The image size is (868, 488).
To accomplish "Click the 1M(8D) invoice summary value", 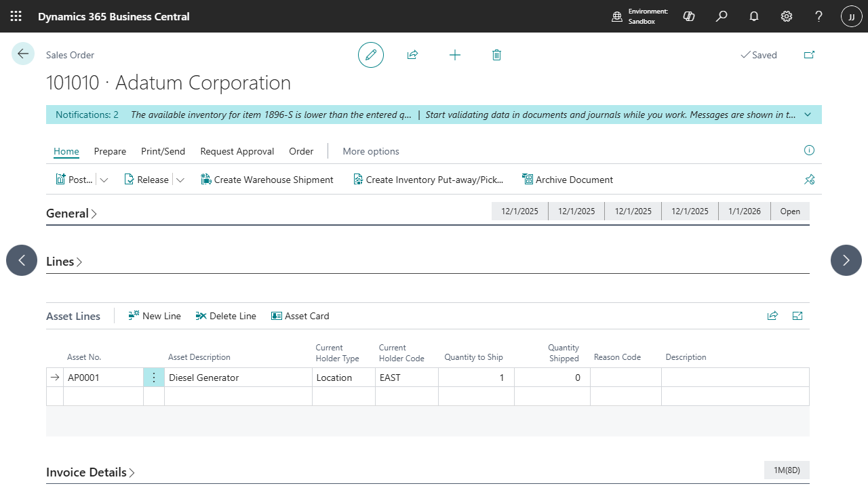I will pos(787,470).
